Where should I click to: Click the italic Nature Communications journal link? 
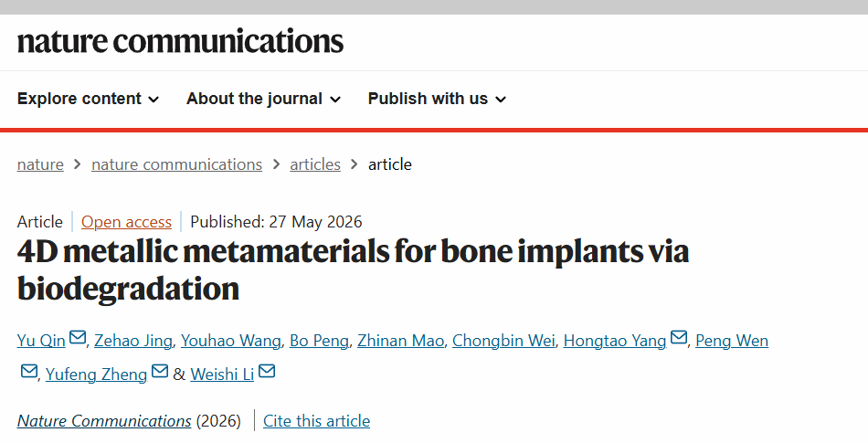(104, 421)
